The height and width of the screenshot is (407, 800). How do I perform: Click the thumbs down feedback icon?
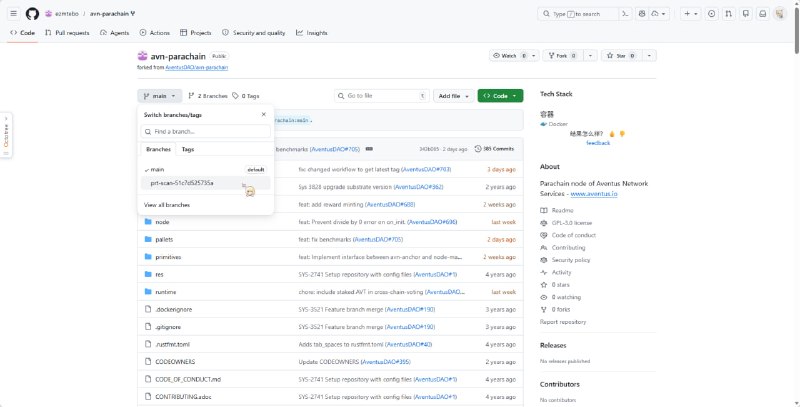click(622, 134)
